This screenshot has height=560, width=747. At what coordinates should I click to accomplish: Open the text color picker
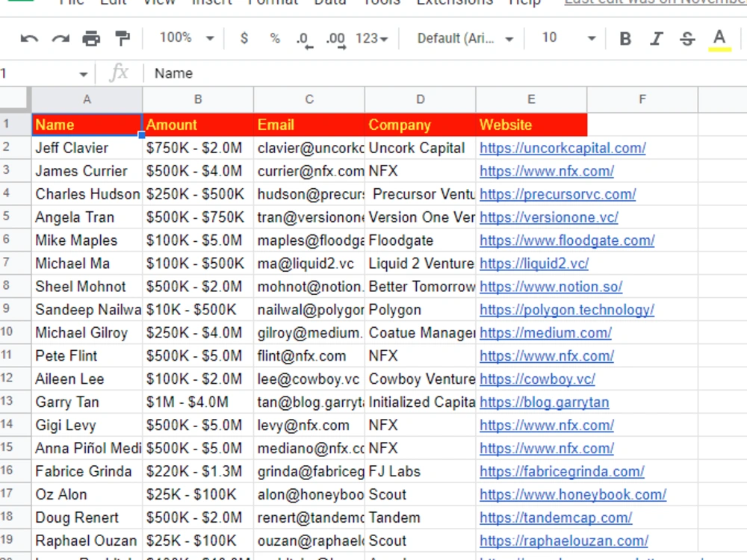click(x=718, y=38)
